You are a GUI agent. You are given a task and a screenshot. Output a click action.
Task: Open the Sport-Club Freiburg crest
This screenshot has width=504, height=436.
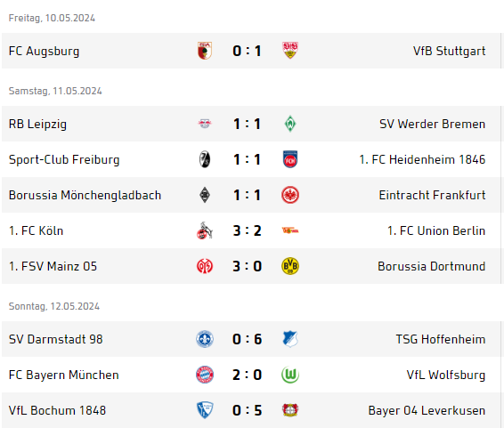[205, 159]
